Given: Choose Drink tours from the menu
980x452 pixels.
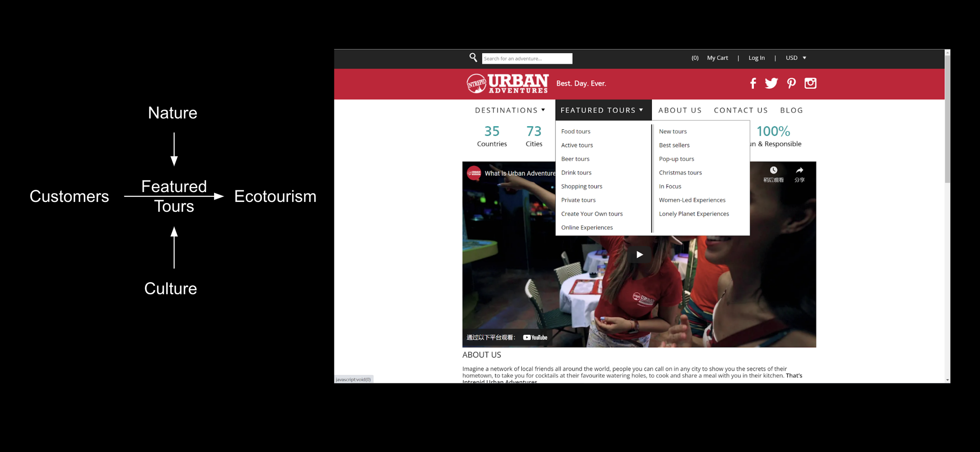Looking at the screenshot, I should pos(576,172).
